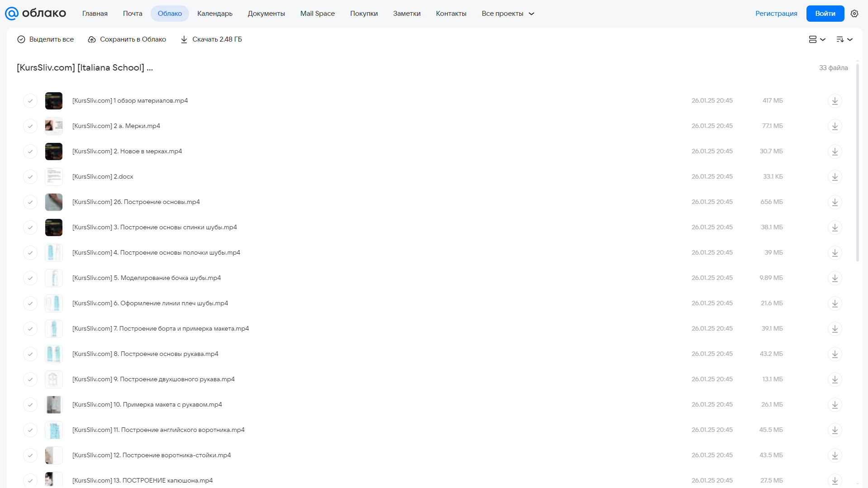Click the vertical scrollbar of the file list

coord(857,162)
